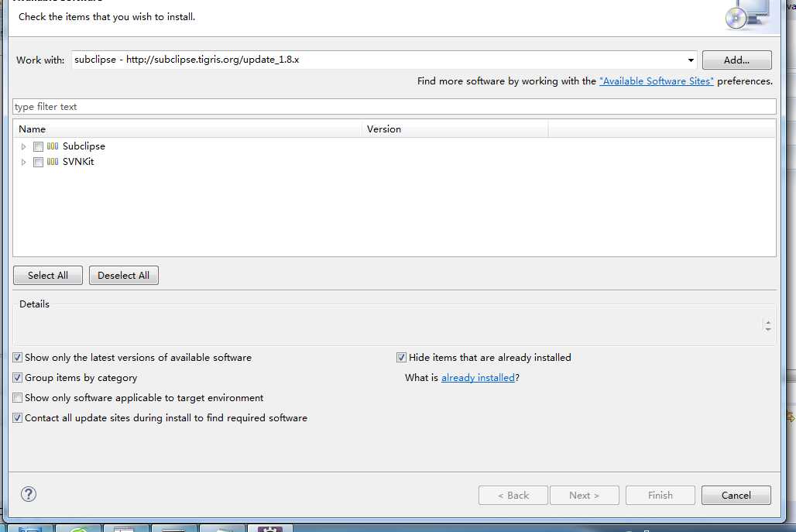Open the help question mark icon
The image size is (796, 532).
click(29, 494)
